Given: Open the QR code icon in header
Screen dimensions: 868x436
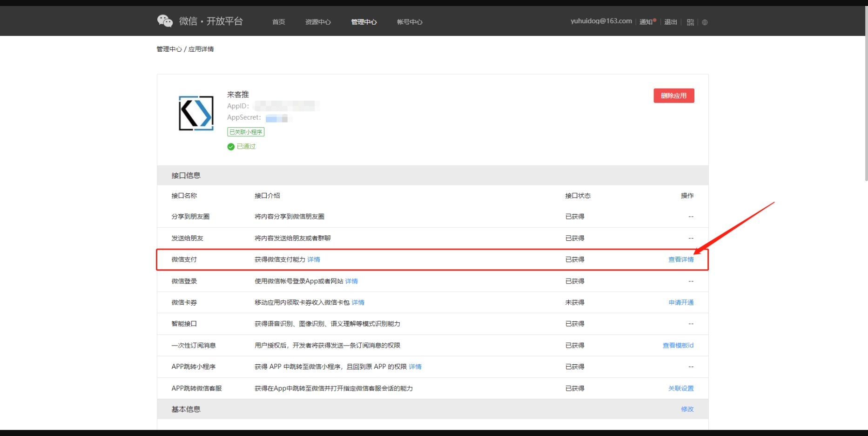Looking at the screenshot, I should (690, 22).
